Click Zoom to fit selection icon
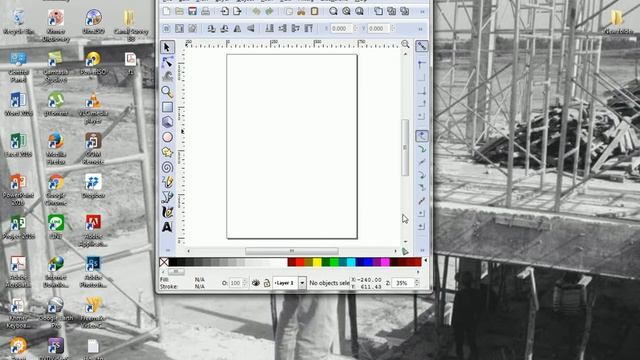Screen dimensions: 640x360 tap(333, 11)
